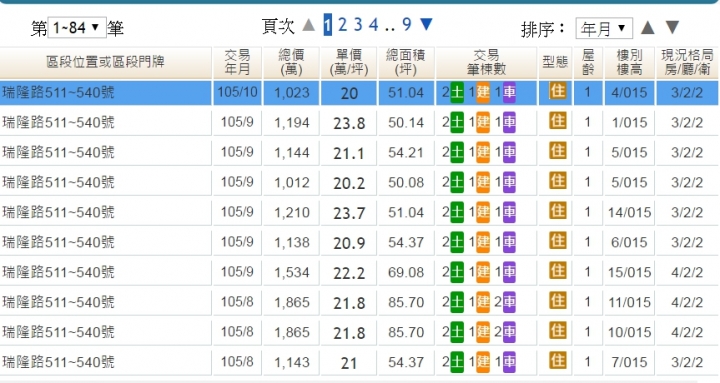Click the 單價(萬/坪) column header
Screen dimensions: 720x383
pyautogui.click(x=349, y=62)
